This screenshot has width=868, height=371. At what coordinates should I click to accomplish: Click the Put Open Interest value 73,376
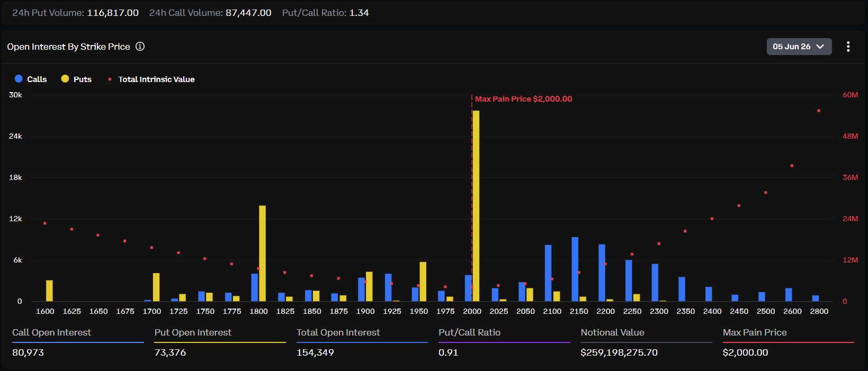click(170, 352)
